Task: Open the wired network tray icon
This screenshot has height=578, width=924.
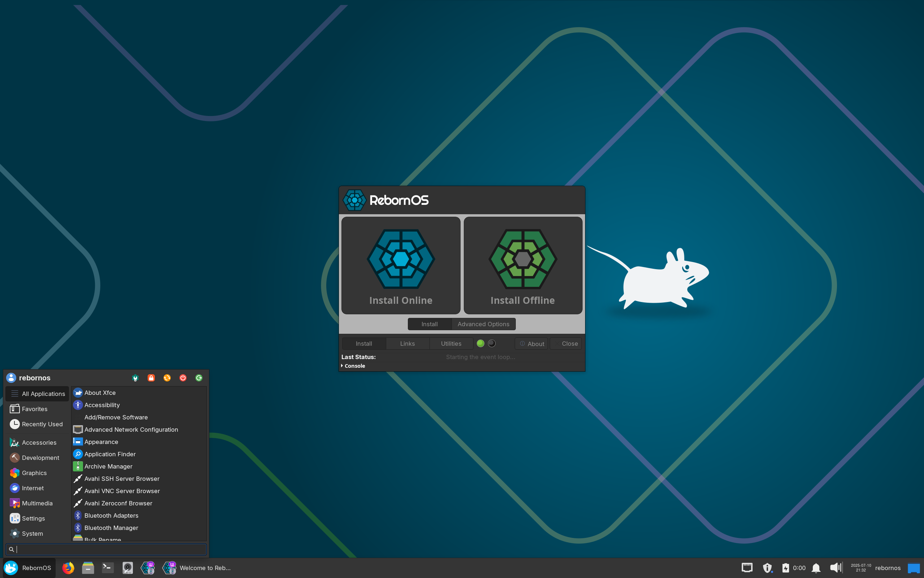Action: point(747,568)
